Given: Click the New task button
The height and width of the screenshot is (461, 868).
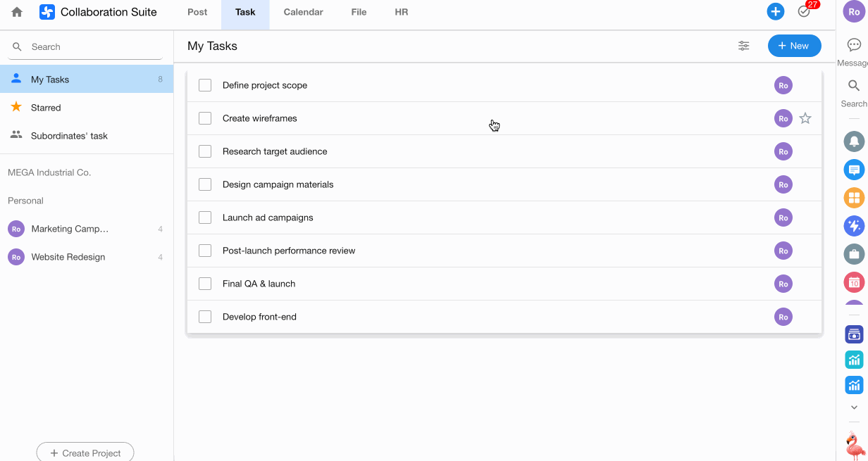Looking at the screenshot, I should (x=794, y=46).
